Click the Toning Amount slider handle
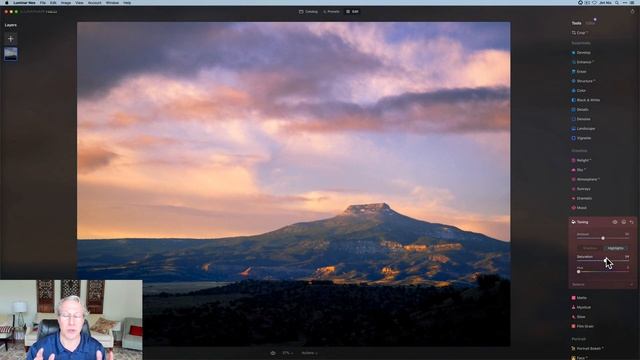640x360 pixels. (603, 238)
